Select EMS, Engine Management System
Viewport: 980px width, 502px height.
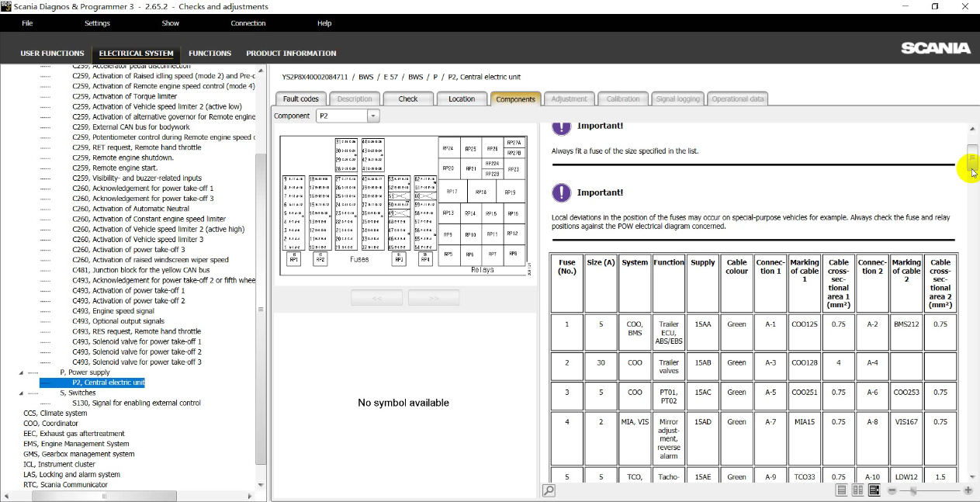coord(76,444)
